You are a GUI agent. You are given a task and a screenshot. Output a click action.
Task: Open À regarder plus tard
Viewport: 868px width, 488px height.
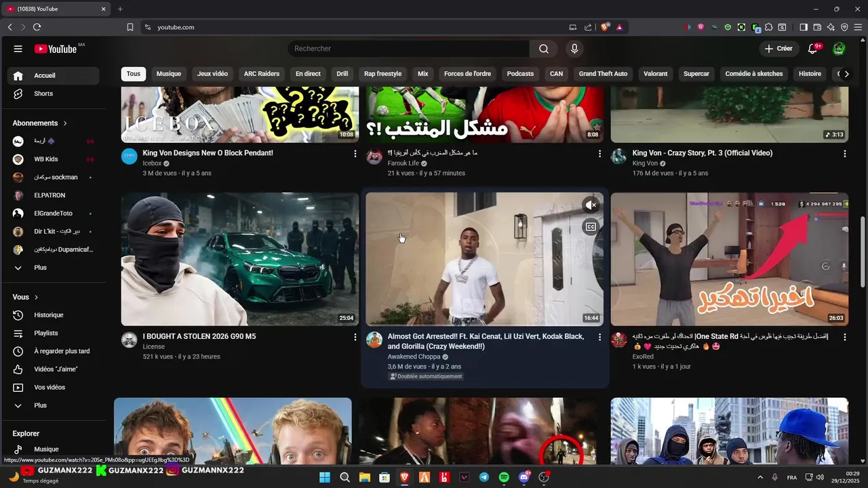coord(53,351)
